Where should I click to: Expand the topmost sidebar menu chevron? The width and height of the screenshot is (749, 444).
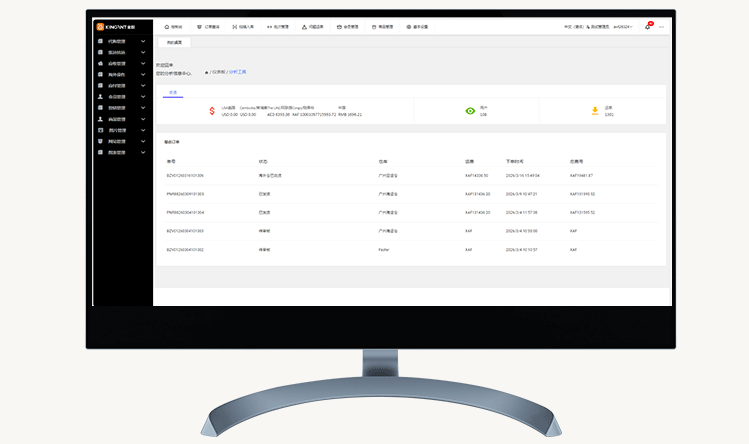coord(143,41)
